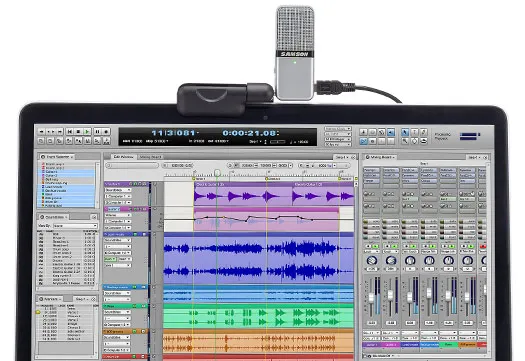Click the pan knob on the orange-labeled mixer channel

click(467, 260)
